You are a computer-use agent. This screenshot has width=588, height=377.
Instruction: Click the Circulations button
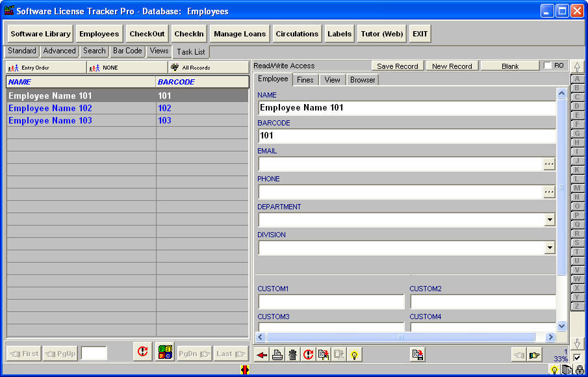[297, 34]
